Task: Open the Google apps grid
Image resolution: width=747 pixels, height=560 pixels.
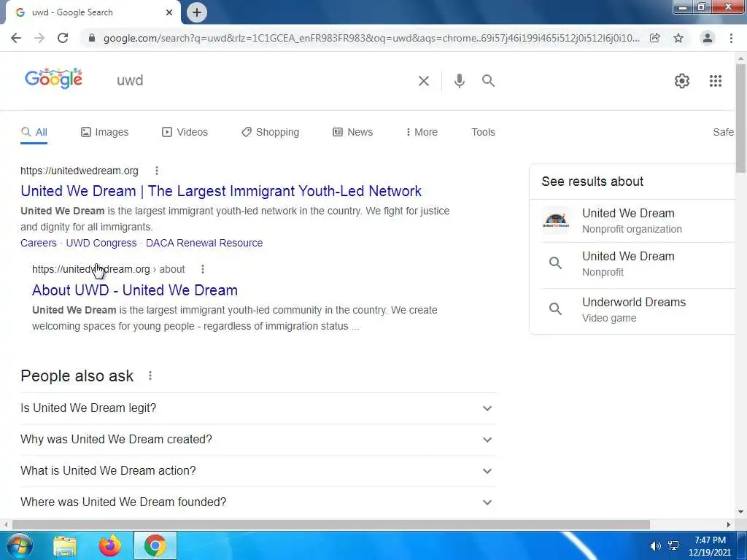Action: click(x=715, y=81)
